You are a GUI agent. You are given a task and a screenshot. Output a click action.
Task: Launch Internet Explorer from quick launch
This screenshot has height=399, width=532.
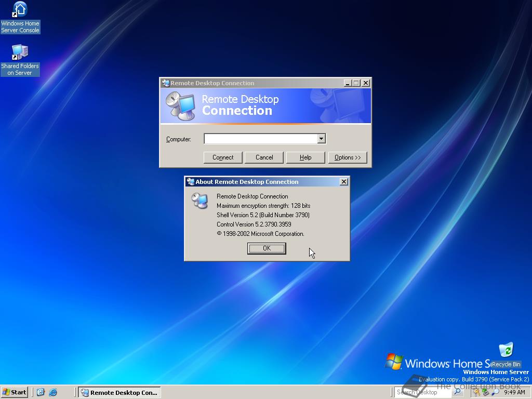point(53,392)
